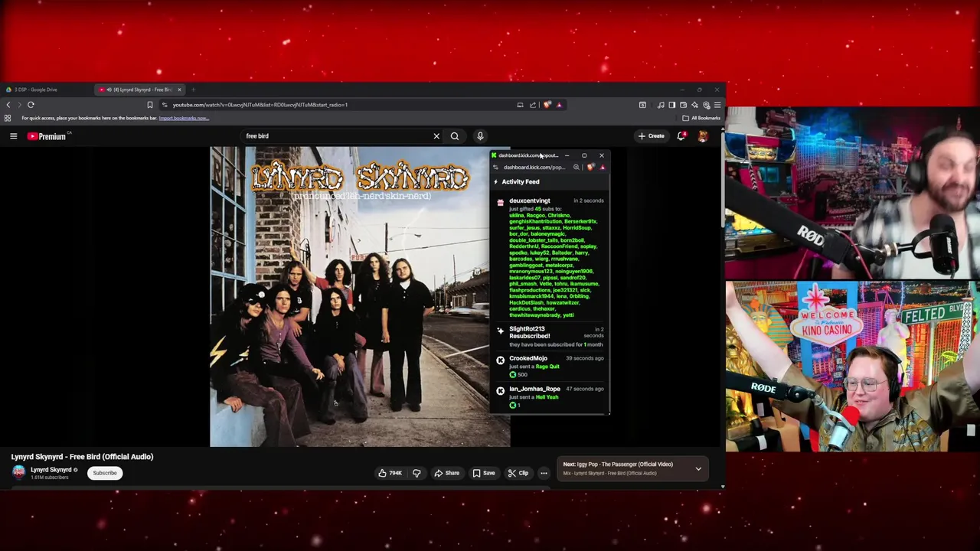Select the Lynyrd Skynyrd - Free Bird tab

point(139,90)
